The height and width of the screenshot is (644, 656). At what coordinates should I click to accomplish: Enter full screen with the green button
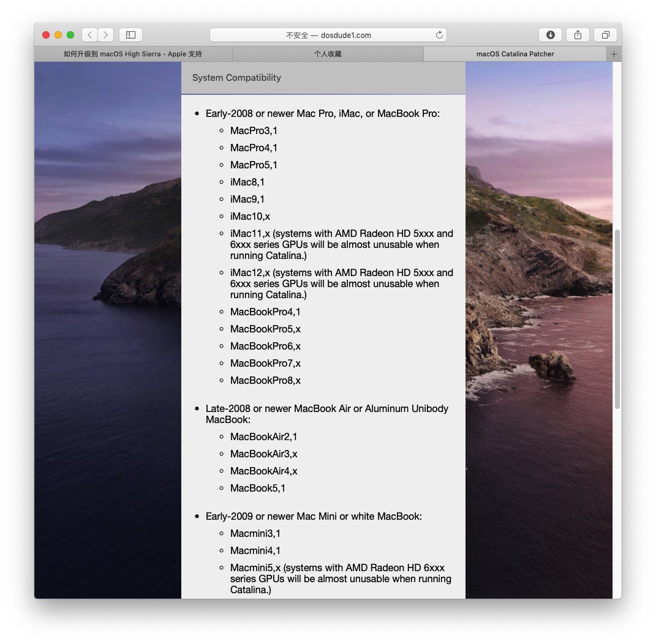pyautogui.click(x=70, y=35)
